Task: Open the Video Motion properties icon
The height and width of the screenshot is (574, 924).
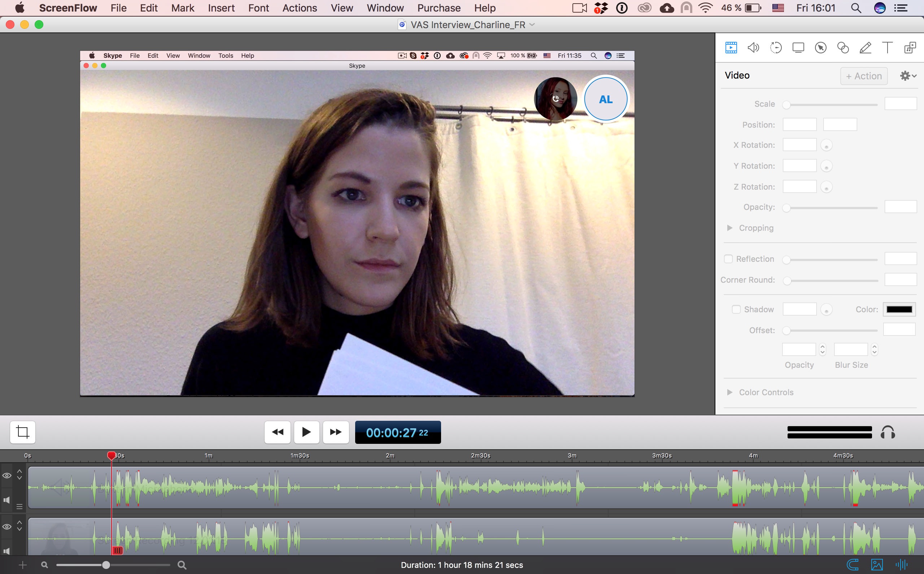Action: (x=775, y=48)
